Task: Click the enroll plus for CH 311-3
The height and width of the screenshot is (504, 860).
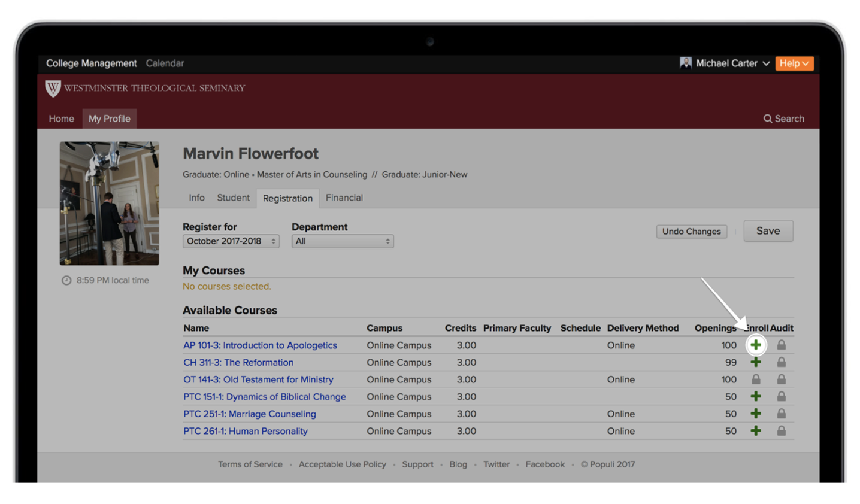Action: [756, 362]
